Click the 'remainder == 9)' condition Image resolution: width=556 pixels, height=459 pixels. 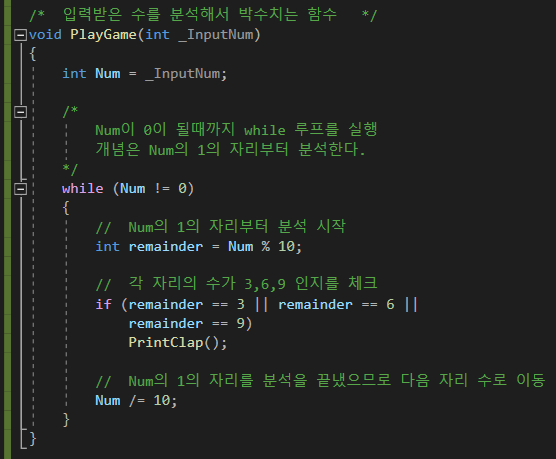[190, 323]
